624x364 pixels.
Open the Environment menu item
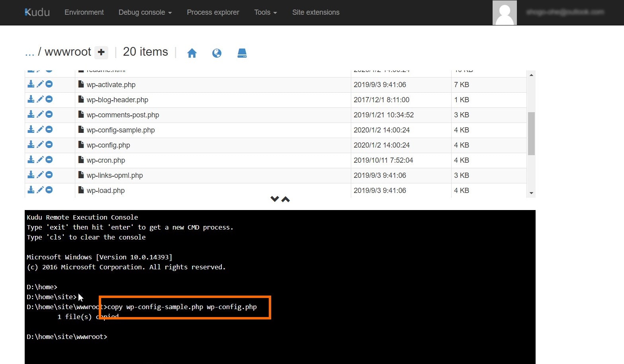coord(84,12)
